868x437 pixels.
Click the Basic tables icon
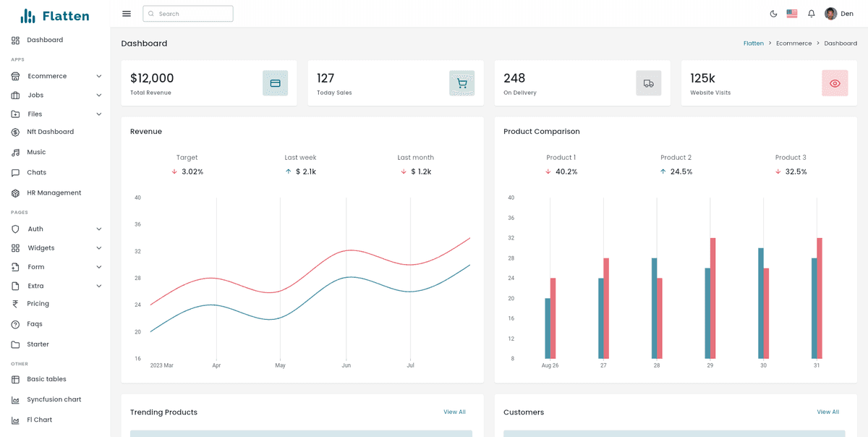pos(16,379)
